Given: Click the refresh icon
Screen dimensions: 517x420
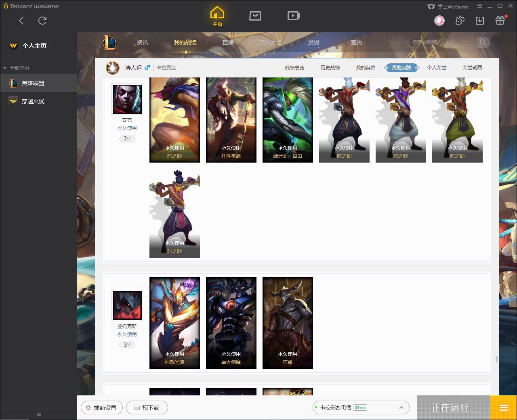Looking at the screenshot, I should point(42,21).
